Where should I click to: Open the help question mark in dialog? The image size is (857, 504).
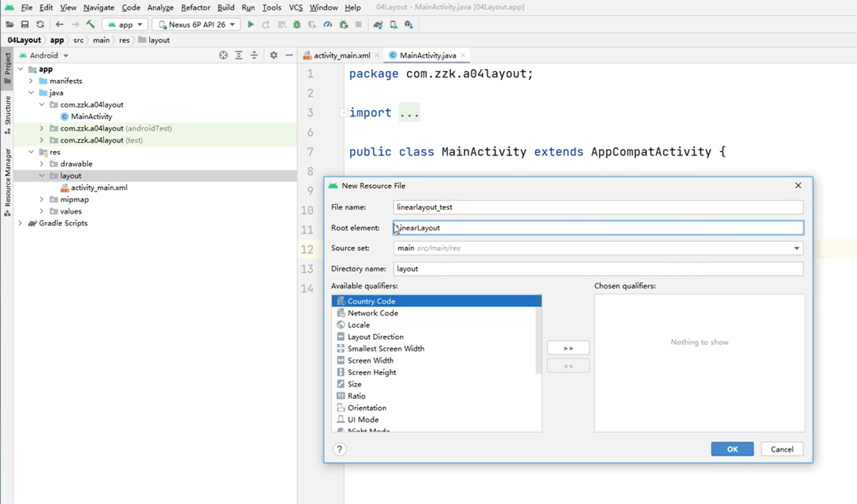[340, 449]
